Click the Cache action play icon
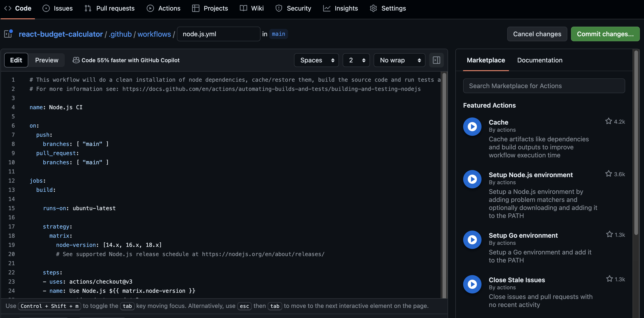Viewport: 644px width, 318px height. coord(472,126)
